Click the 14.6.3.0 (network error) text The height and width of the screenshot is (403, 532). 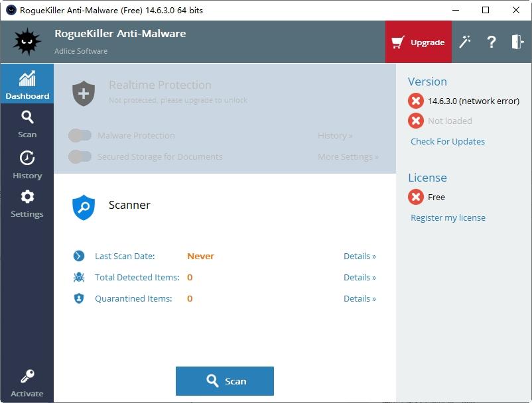pyautogui.click(x=474, y=101)
